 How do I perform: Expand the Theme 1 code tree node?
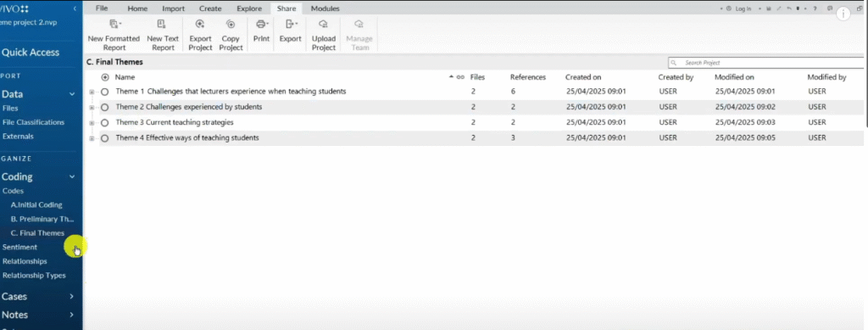92,92
